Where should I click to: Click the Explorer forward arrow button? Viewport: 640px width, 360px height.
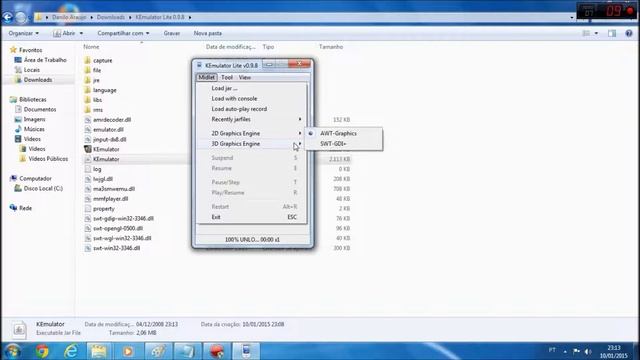[x=21, y=17]
